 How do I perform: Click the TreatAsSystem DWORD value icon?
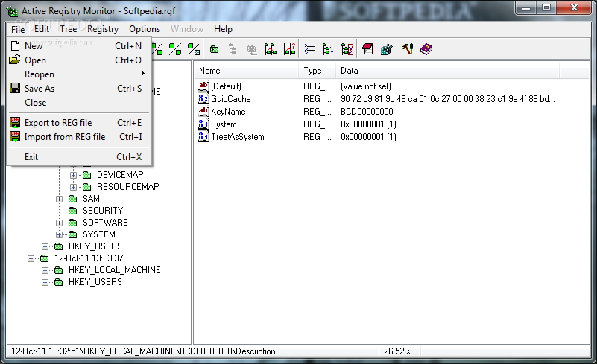(203, 136)
